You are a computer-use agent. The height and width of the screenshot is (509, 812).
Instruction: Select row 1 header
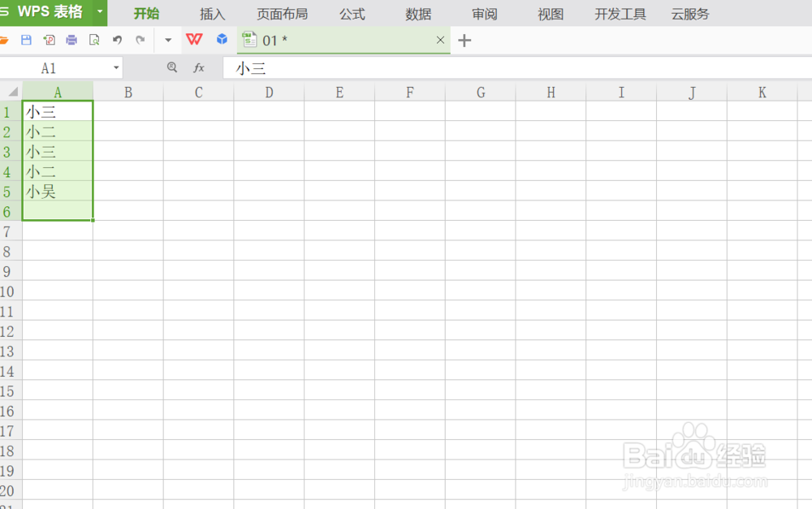(x=11, y=111)
